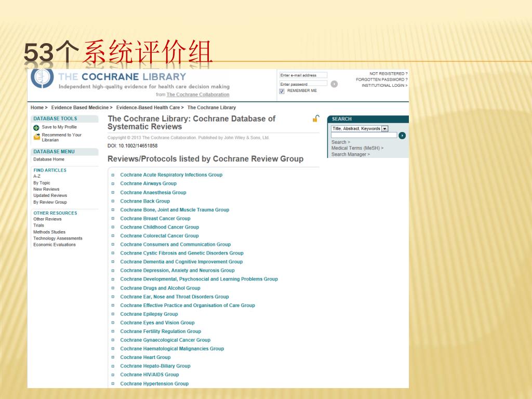Click Recommend to Your Librarian text
Screen dimensions: 532x399
pyautogui.click(x=61, y=137)
